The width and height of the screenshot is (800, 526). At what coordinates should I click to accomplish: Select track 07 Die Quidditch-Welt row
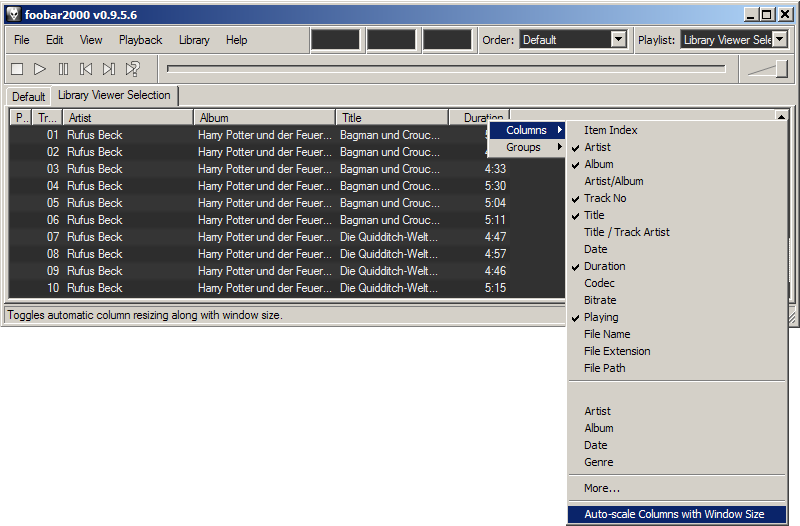point(259,237)
